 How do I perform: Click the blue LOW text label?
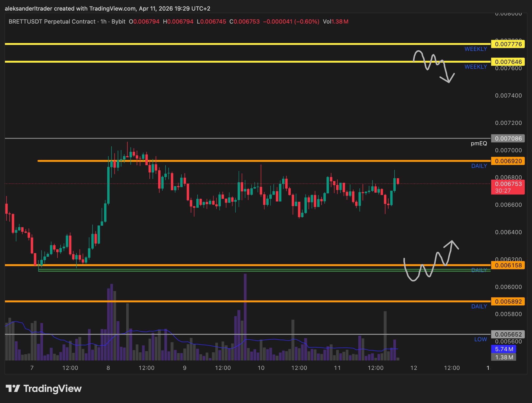[x=480, y=339]
